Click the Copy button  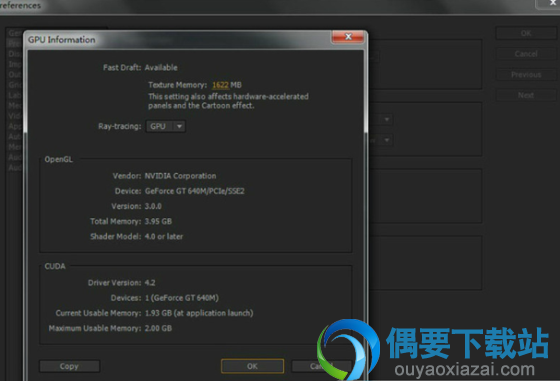(x=69, y=366)
